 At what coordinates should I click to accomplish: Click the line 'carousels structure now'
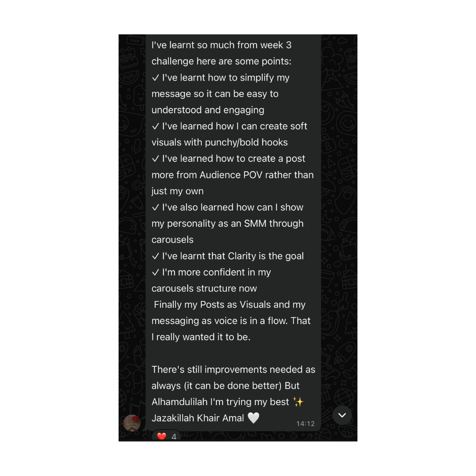point(204,288)
